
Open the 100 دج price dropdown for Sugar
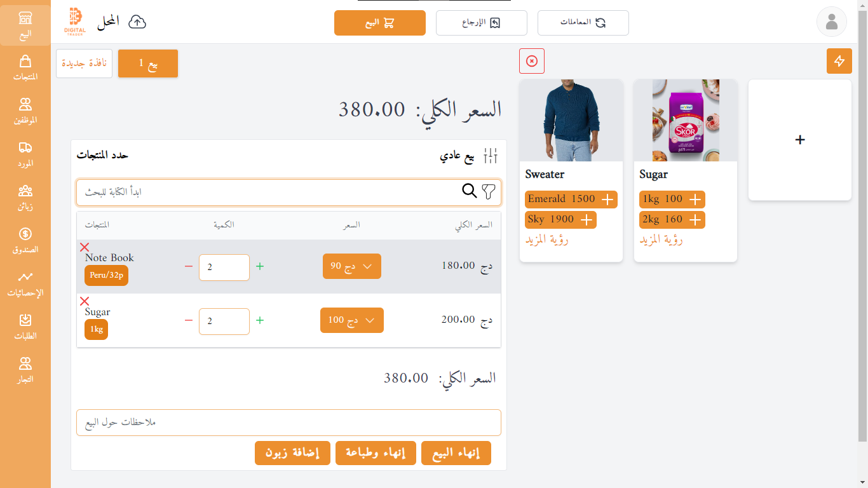(x=351, y=320)
